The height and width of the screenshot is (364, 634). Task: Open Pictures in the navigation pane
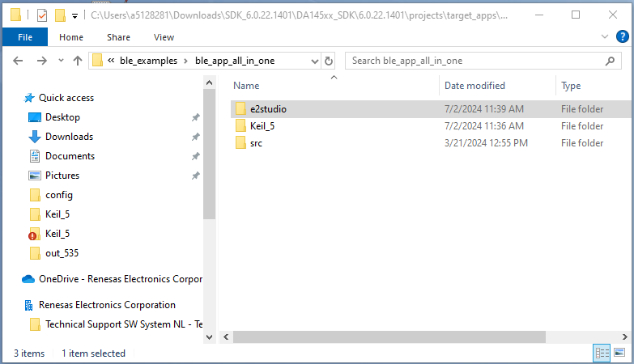tap(62, 176)
